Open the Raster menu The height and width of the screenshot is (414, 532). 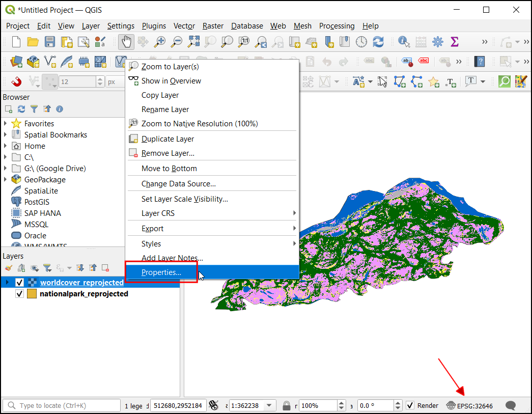click(x=213, y=26)
